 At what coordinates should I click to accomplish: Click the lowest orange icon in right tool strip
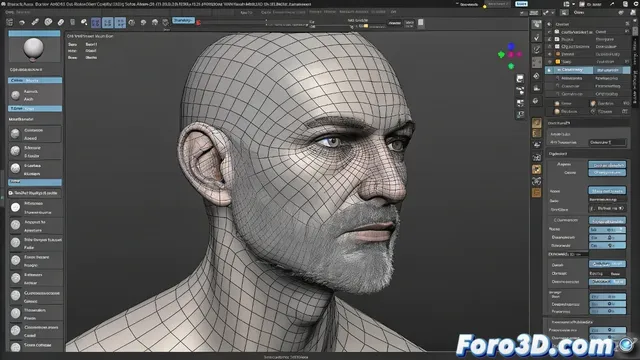(537, 192)
